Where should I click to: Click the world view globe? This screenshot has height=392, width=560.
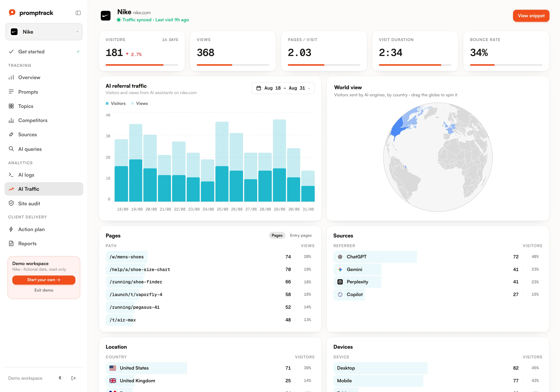[438, 157]
